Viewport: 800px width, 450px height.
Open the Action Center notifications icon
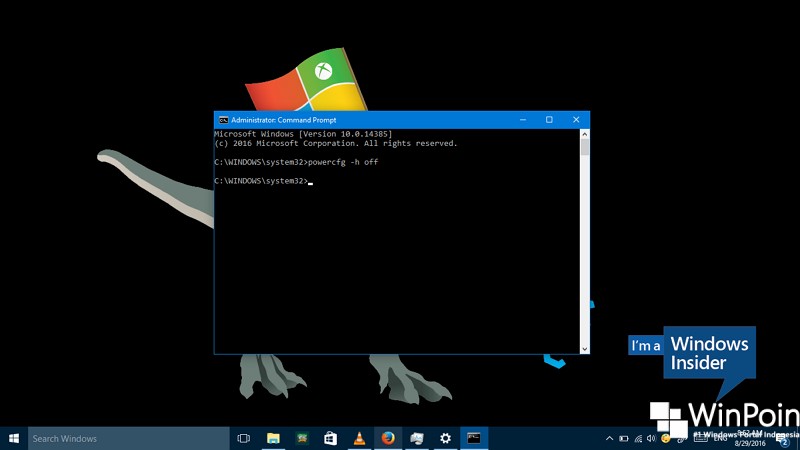(783, 439)
